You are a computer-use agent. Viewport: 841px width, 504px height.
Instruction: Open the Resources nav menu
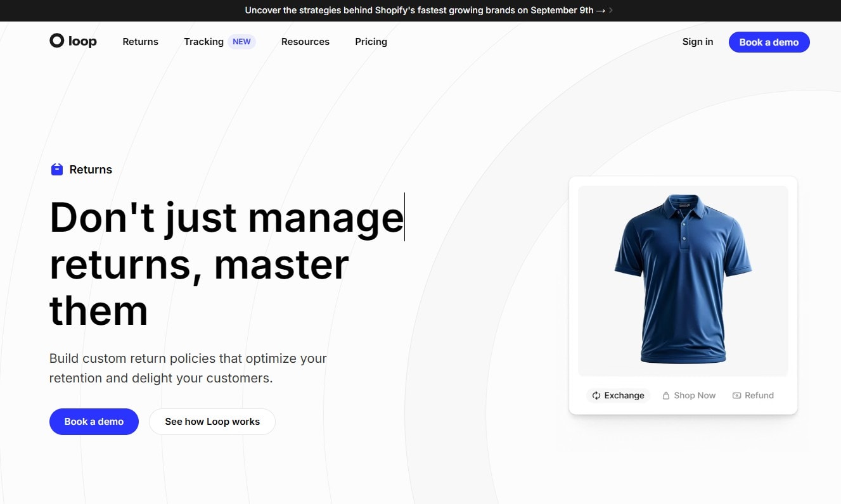[305, 42]
